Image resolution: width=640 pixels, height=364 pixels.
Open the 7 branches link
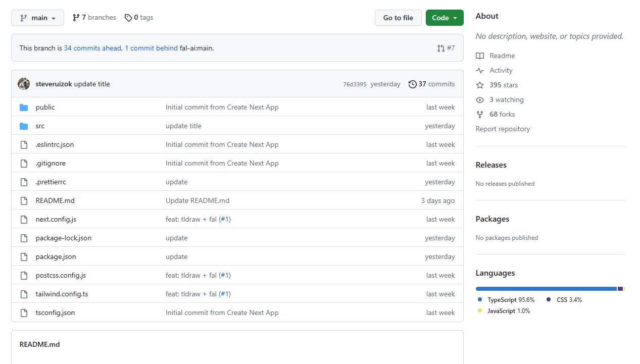(x=94, y=18)
